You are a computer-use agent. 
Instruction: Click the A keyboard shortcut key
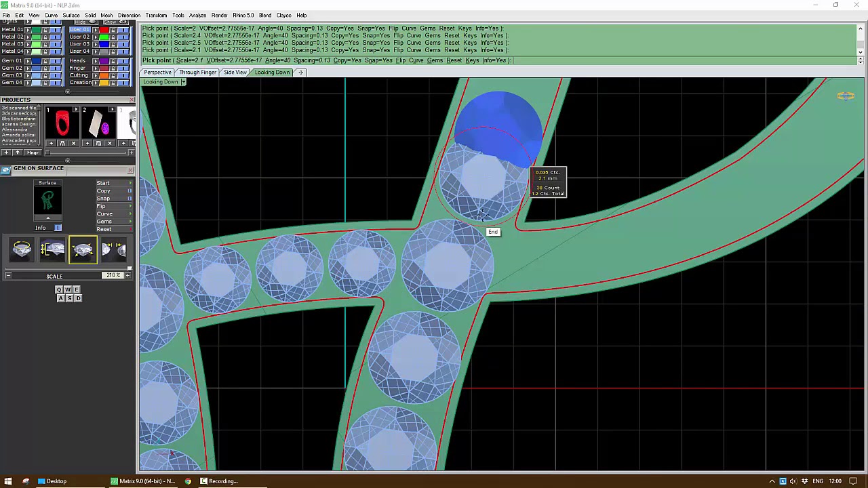[x=61, y=298]
